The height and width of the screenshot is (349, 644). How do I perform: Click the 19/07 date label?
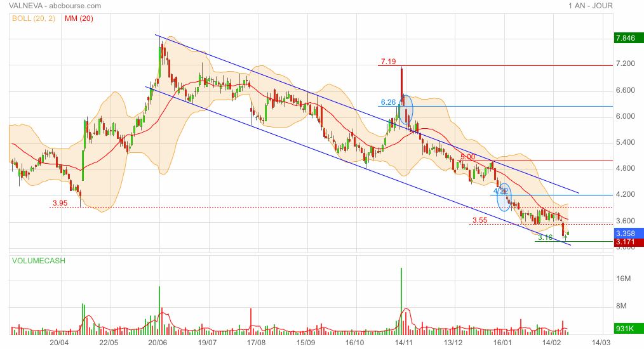click(207, 343)
